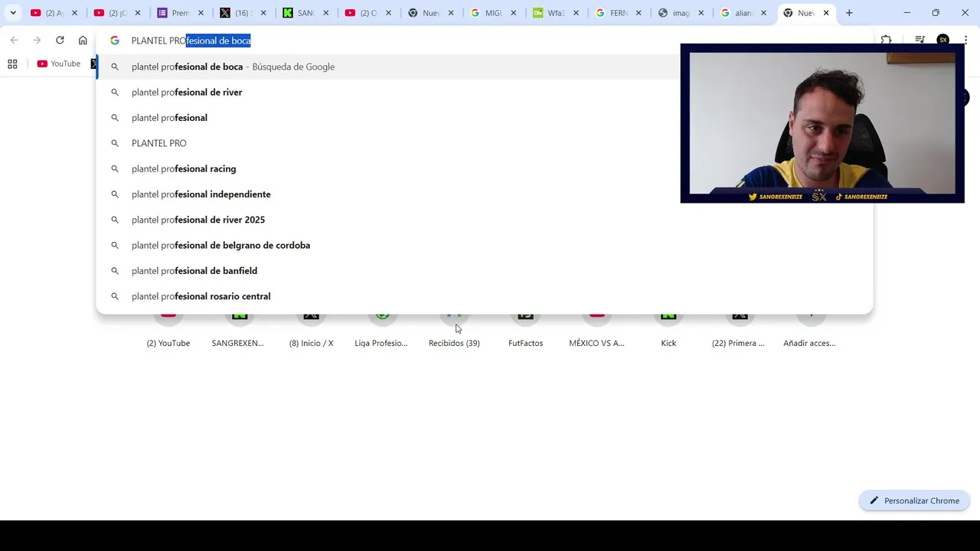Click the webcam overlay video
This screenshot has height=551, width=980.
click(x=822, y=123)
